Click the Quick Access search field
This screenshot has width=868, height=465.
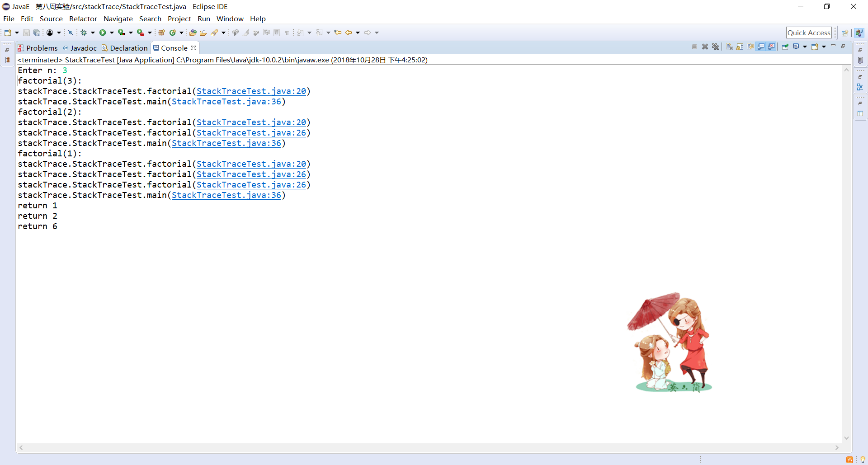pos(809,33)
